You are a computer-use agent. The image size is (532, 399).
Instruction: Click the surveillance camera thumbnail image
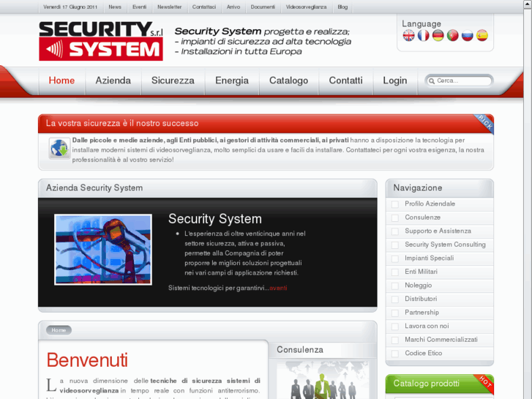pos(103,250)
